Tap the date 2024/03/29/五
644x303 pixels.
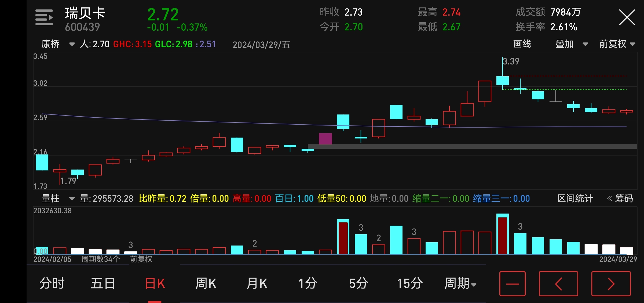(x=261, y=45)
